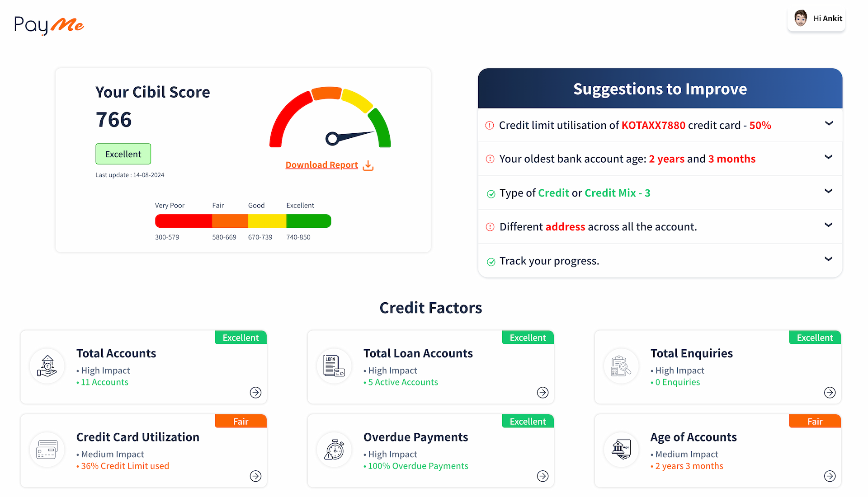
Task: Open Overdue Payments arrow icon
Action: tap(542, 476)
